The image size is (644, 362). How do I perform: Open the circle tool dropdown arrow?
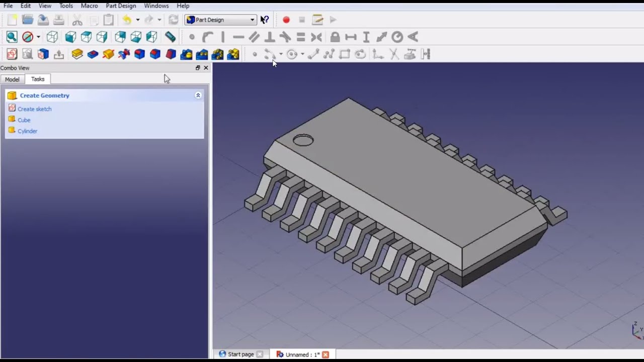302,54
